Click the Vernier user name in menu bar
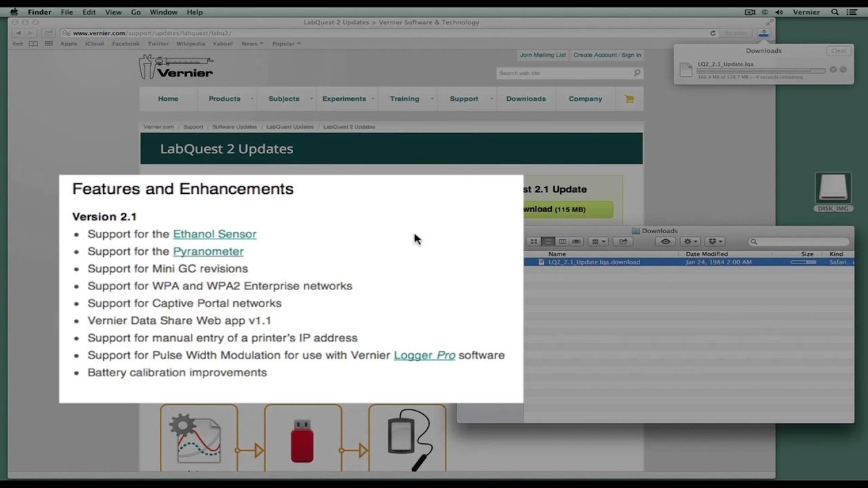The width and height of the screenshot is (868, 488). pyautogui.click(x=806, y=12)
